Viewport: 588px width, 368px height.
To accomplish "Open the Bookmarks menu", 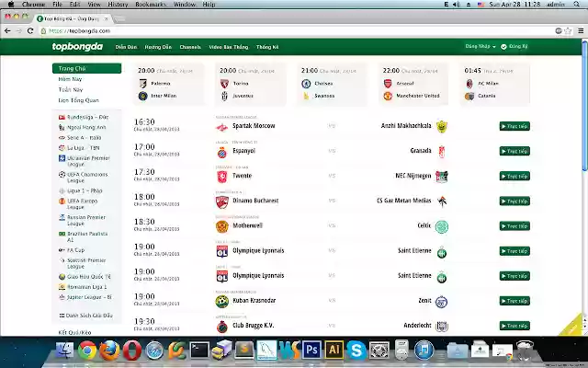I will tap(151, 5).
